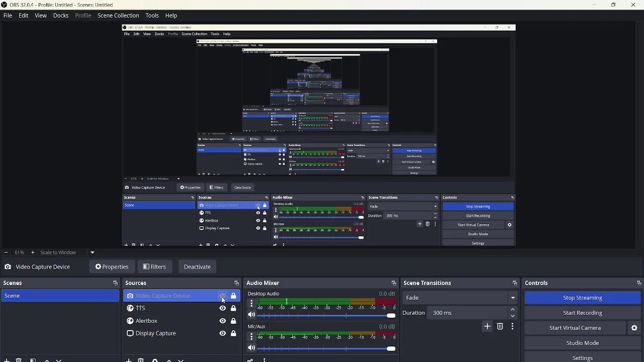Click the TTS browser source globe icon

tap(130, 308)
